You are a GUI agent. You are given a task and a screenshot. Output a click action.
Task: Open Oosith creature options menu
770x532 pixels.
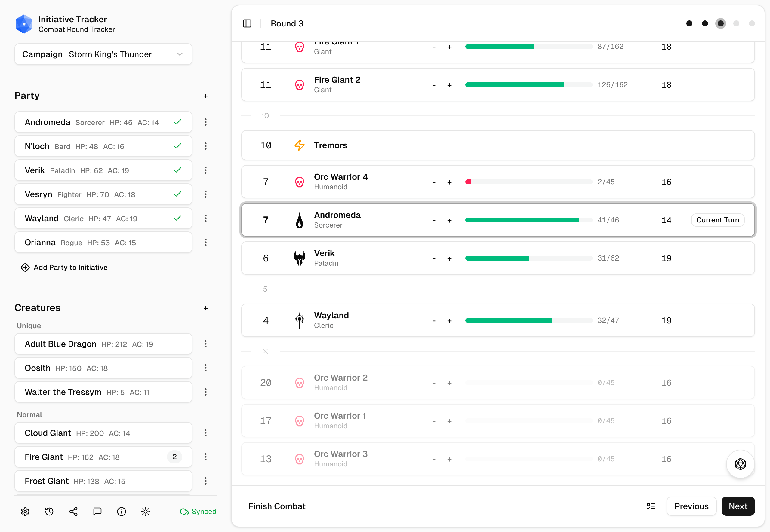coord(206,368)
